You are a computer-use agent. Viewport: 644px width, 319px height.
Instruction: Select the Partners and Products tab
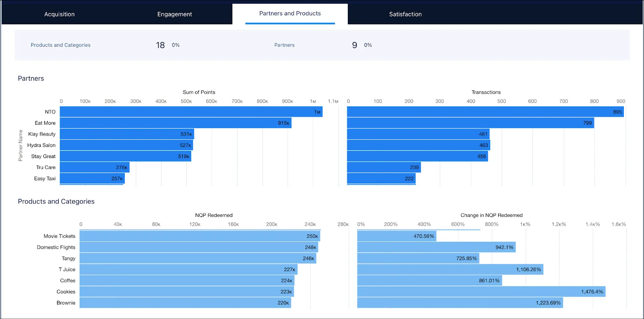coord(290,14)
